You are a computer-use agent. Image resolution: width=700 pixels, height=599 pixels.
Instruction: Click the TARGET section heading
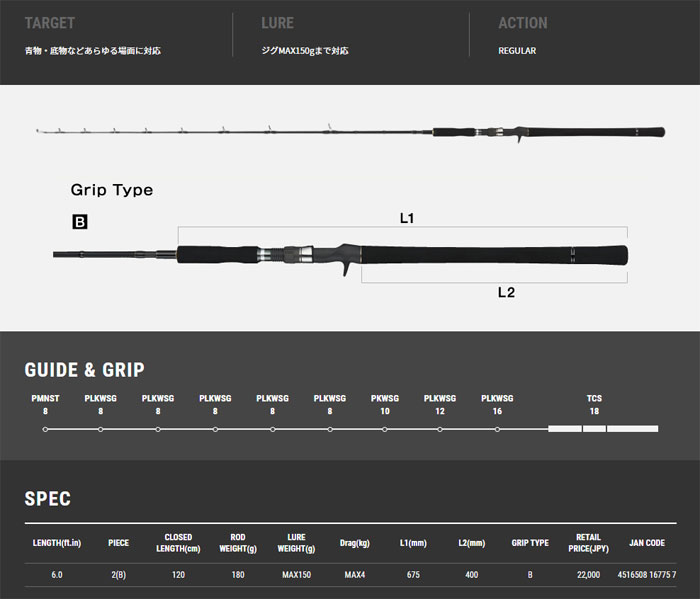49,23
